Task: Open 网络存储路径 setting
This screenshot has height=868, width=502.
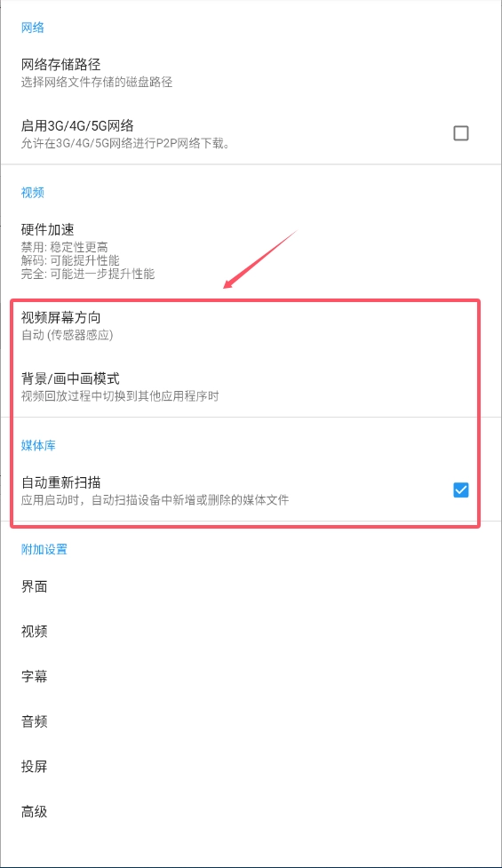Action: pos(251,73)
